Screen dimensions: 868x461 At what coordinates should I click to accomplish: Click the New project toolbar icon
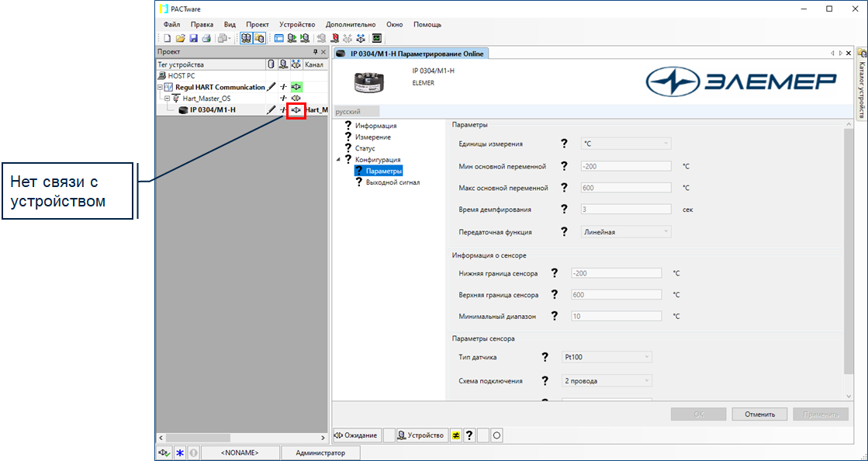click(168, 38)
